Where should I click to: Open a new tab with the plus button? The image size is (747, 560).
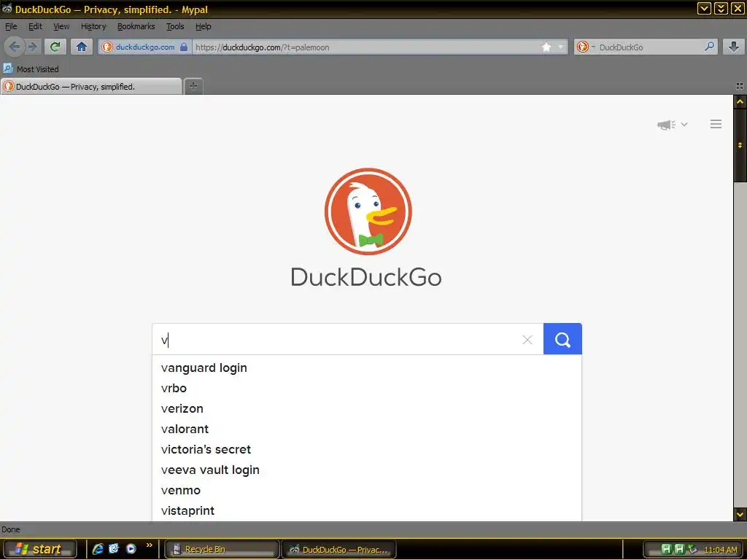point(193,86)
